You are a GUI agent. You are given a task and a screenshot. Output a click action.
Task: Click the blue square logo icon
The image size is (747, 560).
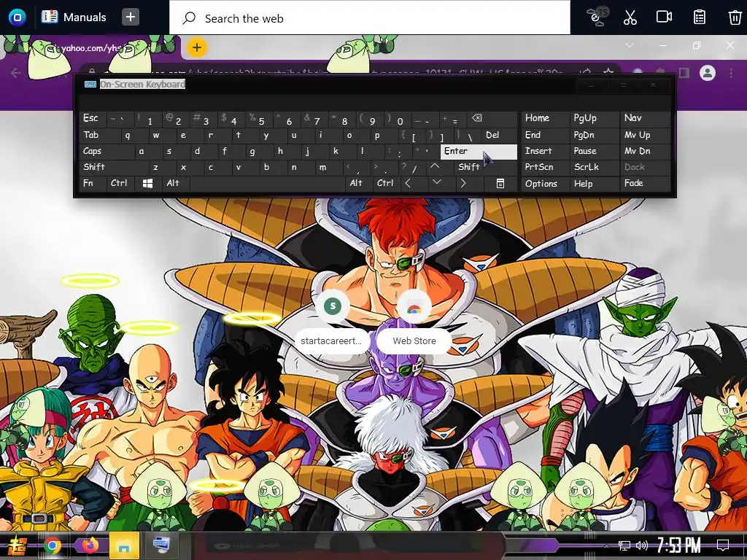click(x=18, y=17)
